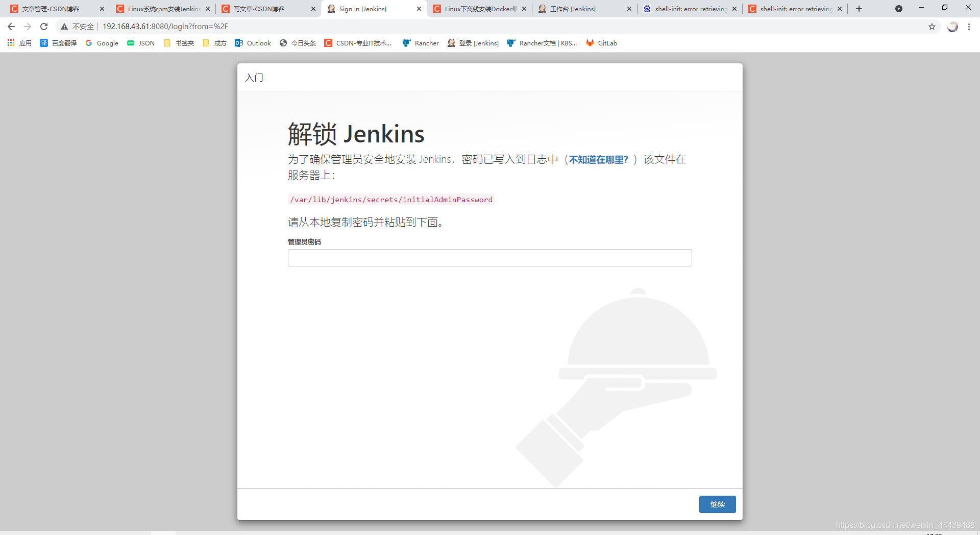This screenshot has height=535, width=980.
Task: Open the Outlook bookmark
Action: pyautogui.click(x=253, y=43)
